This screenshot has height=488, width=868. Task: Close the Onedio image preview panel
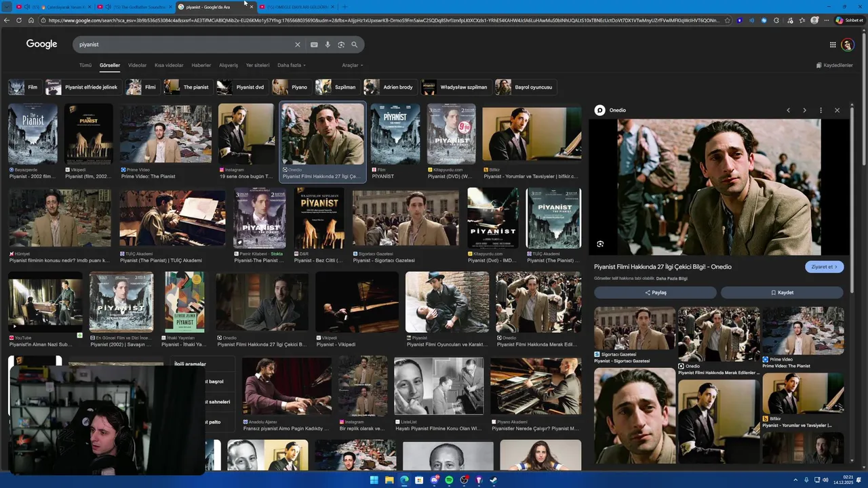[x=837, y=110]
